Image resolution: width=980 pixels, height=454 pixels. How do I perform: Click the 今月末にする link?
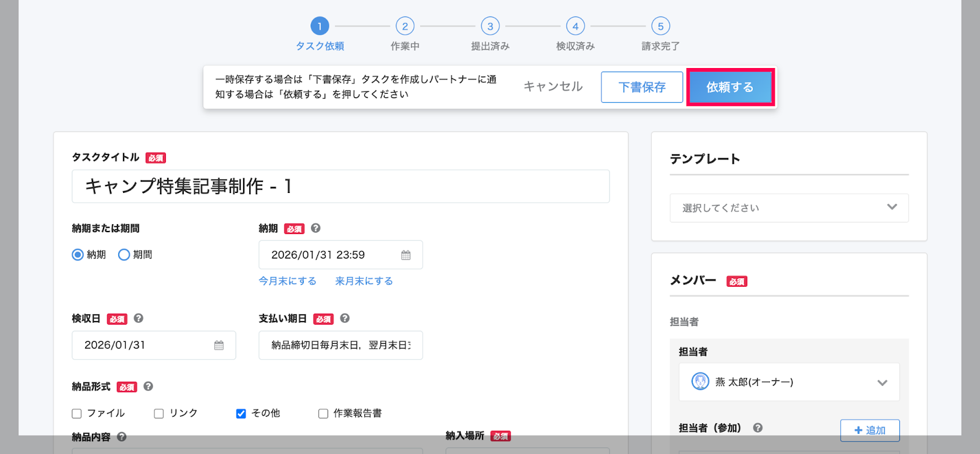287,281
